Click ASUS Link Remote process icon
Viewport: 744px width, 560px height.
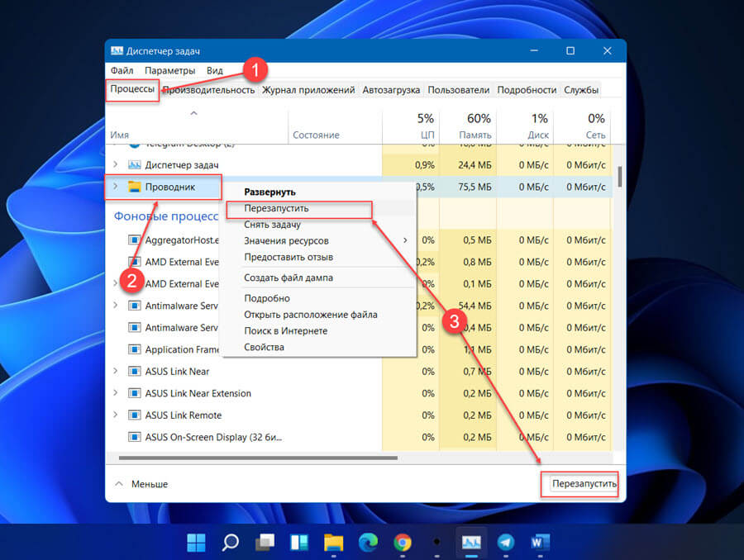point(135,415)
